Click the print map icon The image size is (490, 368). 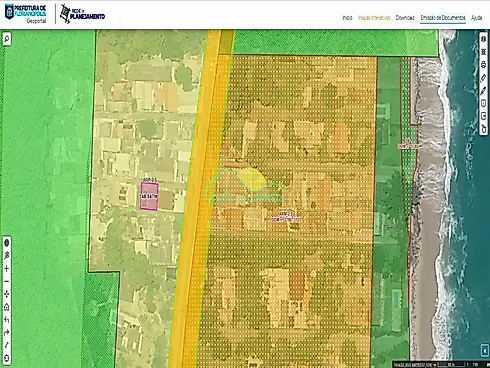click(x=484, y=65)
